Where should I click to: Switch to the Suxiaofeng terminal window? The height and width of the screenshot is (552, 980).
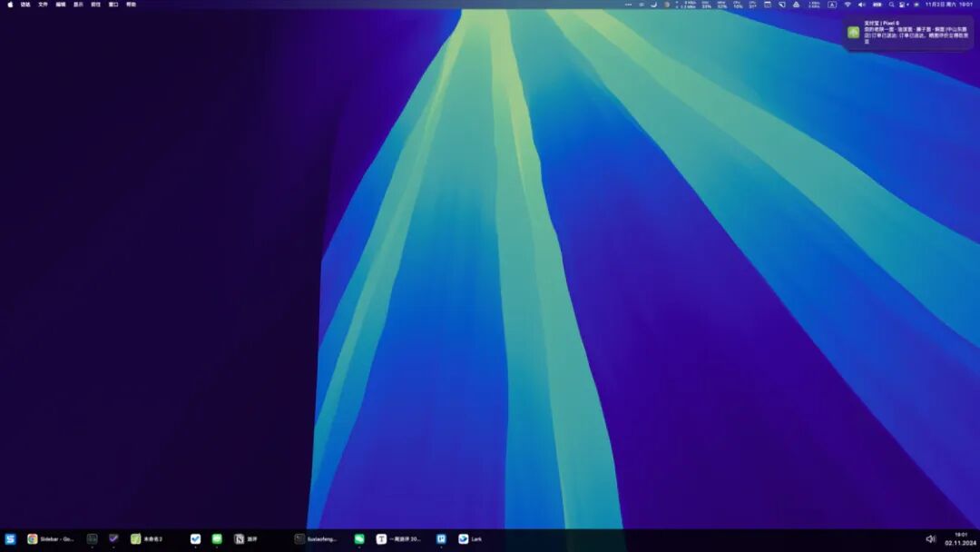316,539
